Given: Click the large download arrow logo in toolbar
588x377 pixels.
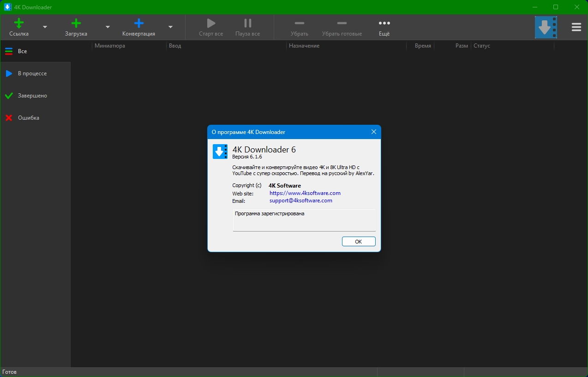Looking at the screenshot, I should [546, 27].
